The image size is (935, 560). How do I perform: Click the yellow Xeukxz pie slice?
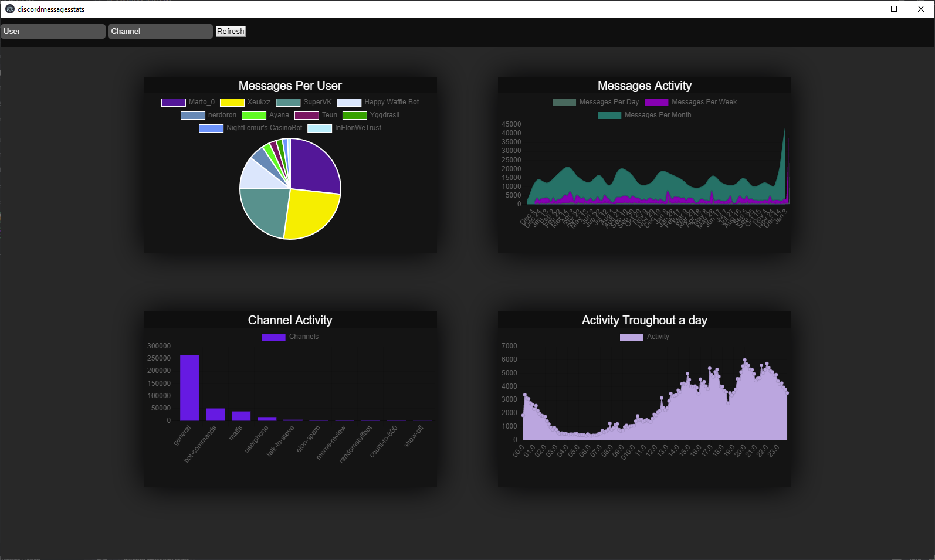pos(311,213)
